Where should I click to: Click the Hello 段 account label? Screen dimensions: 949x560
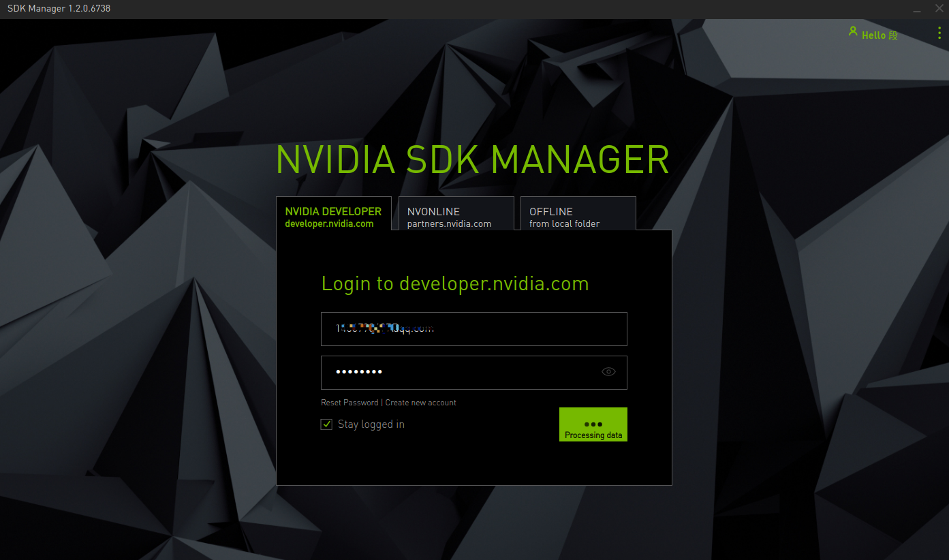[x=878, y=35]
